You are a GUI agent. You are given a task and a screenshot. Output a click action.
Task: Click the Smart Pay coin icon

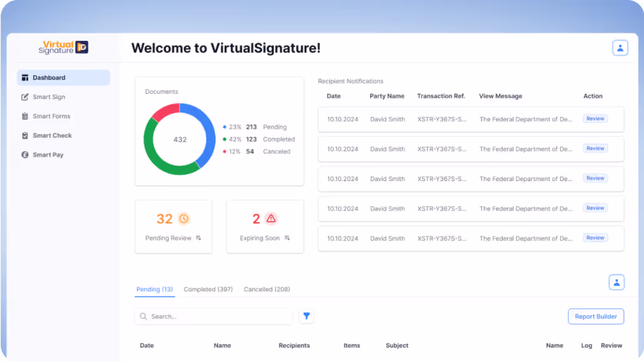(x=25, y=155)
